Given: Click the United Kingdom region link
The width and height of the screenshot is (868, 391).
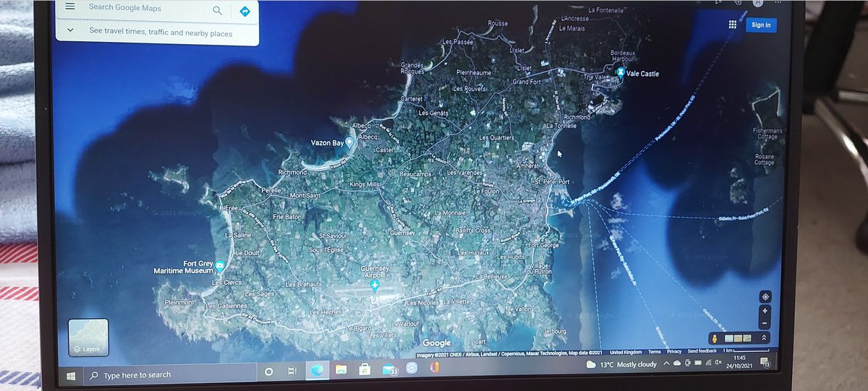Looking at the screenshot, I should (x=626, y=352).
